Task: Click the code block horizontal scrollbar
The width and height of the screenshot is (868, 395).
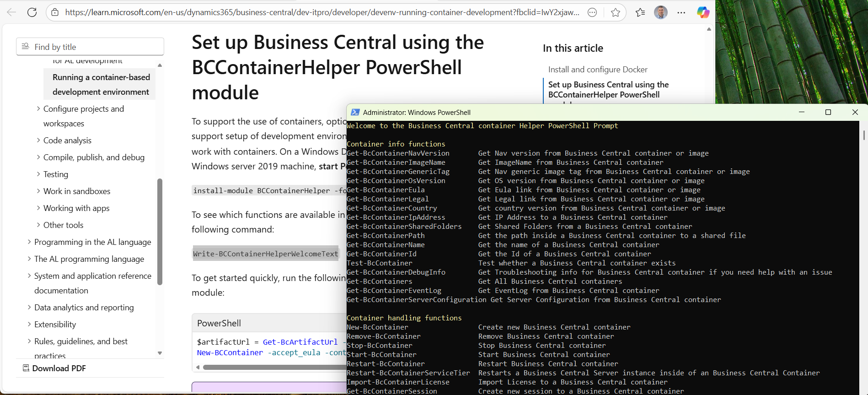Action: [x=274, y=367]
